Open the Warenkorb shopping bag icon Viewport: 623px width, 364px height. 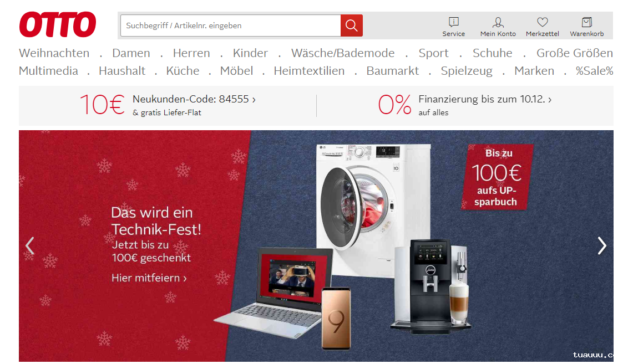click(x=587, y=22)
